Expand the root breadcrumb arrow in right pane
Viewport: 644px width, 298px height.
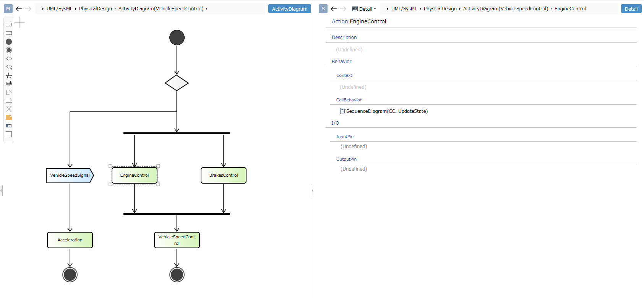(x=388, y=9)
